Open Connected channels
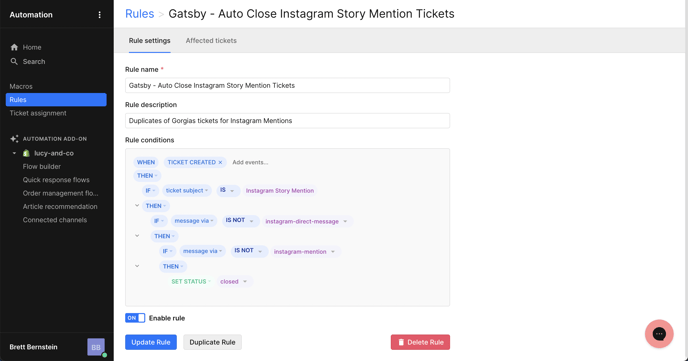The height and width of the screenshot is (361, 688). (x=55, y=220)
